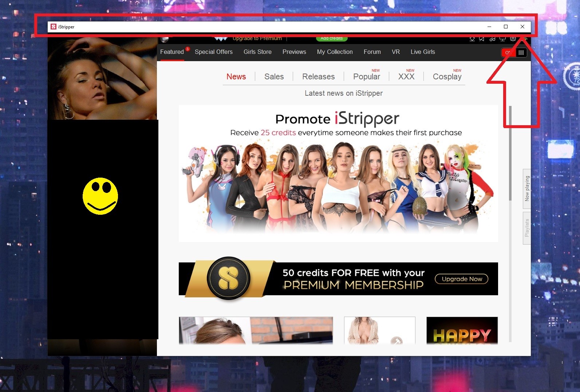
Task: Click the user avatar icon at header left
Action: [165, 39]
